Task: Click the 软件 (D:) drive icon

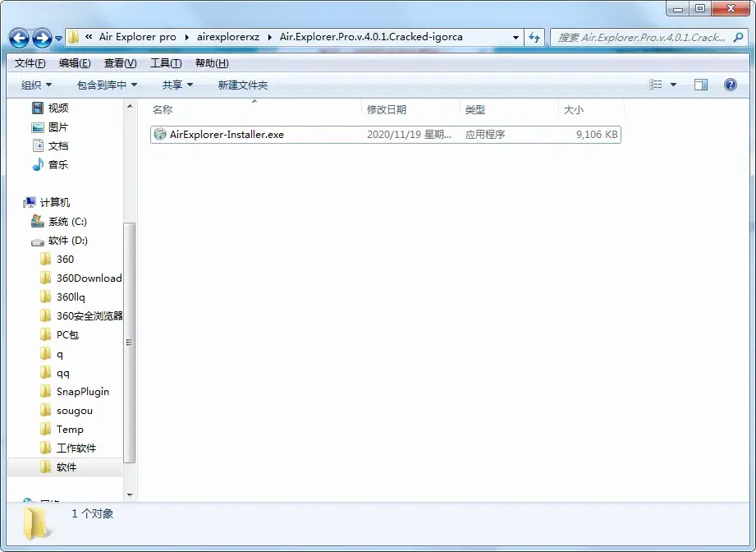Action: tap(38, 241)
